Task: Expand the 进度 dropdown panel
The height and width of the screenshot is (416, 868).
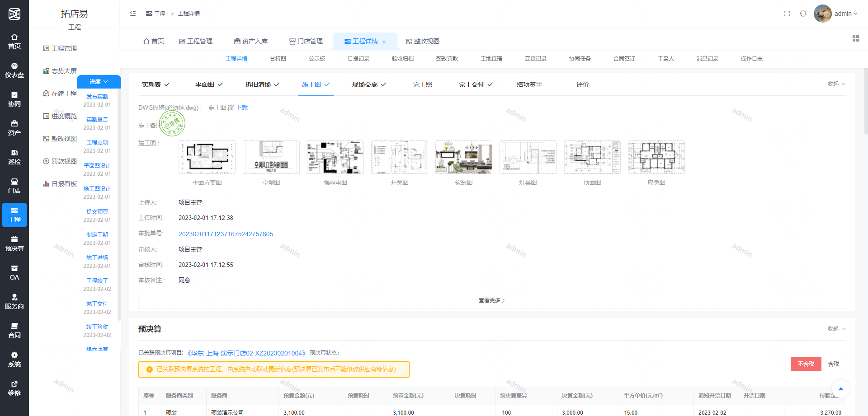Action: pyautogui.click(x=99, y=82)
